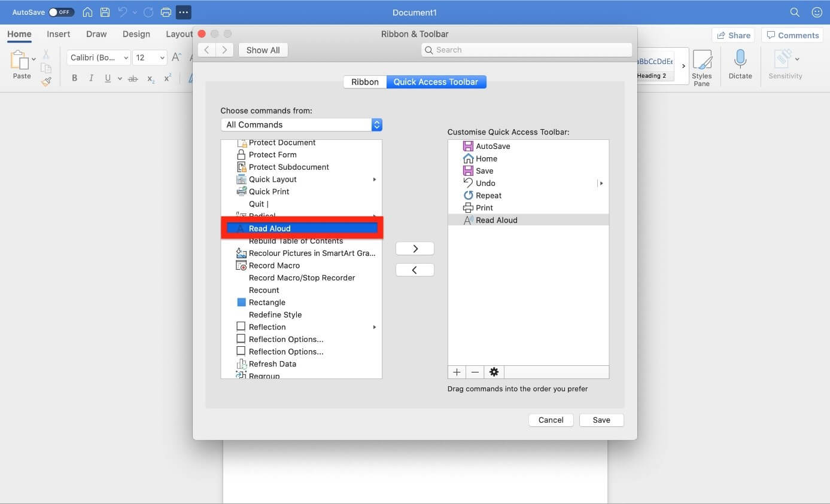Switch to the Home ribbon tab

click(19, 34)
